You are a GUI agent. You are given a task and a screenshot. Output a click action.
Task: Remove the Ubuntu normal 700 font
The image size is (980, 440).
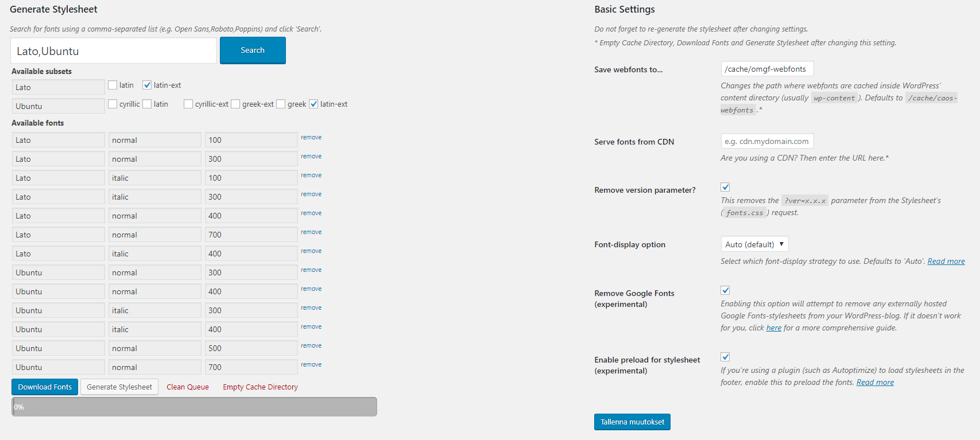311,365
